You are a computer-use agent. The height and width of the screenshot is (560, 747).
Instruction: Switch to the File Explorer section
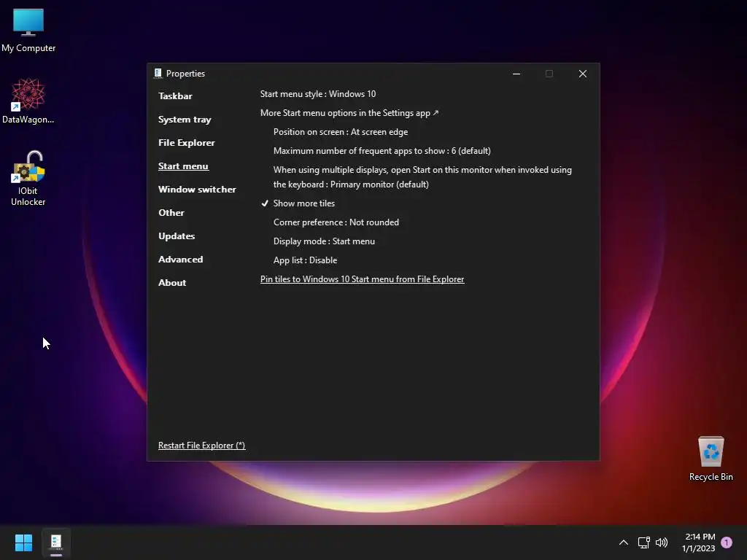[x=186, y=143]
